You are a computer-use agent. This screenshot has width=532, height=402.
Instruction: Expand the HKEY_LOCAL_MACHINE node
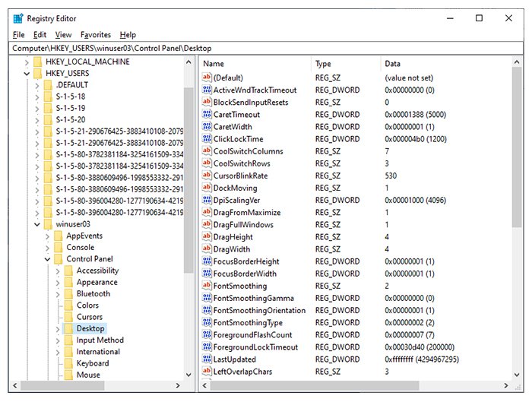pos(27,62)
